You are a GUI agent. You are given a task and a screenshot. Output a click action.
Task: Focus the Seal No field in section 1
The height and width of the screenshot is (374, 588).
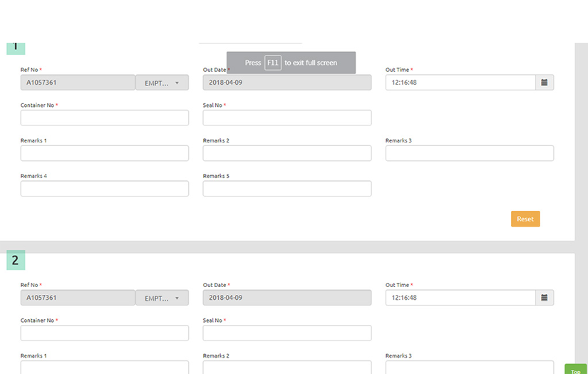(287, 118)
